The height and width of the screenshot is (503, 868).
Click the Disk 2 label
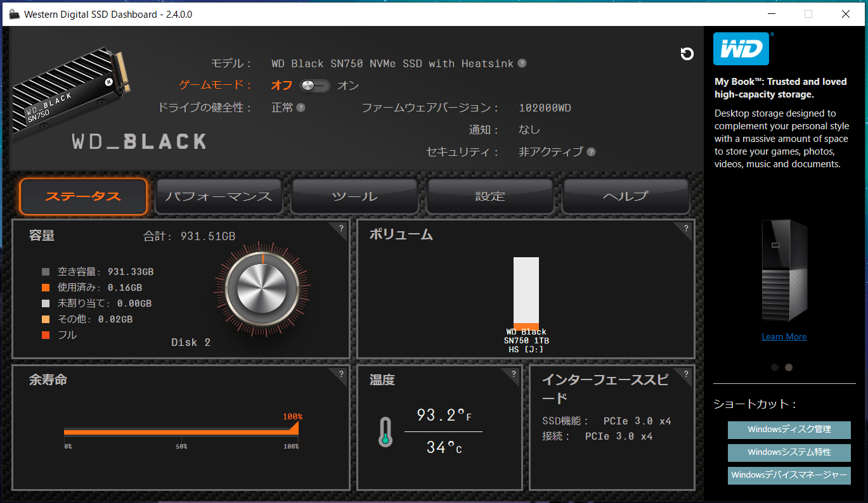click(x=191, y=342)
